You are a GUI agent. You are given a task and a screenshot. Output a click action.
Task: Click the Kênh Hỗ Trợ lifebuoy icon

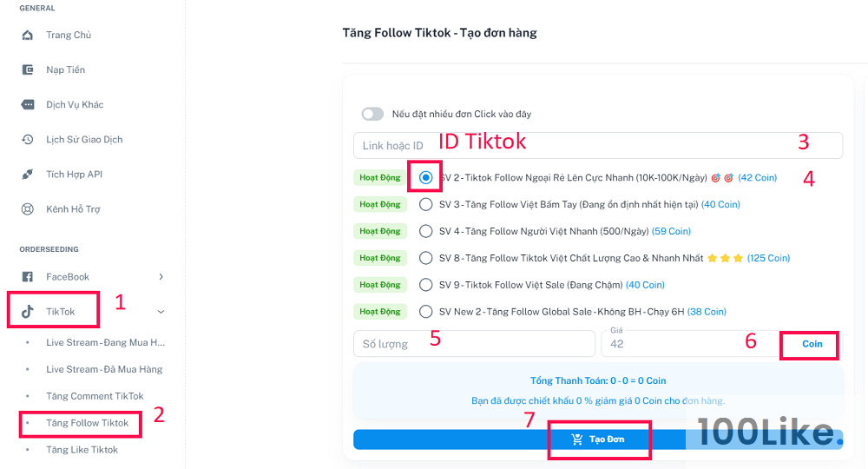(27, 209)
